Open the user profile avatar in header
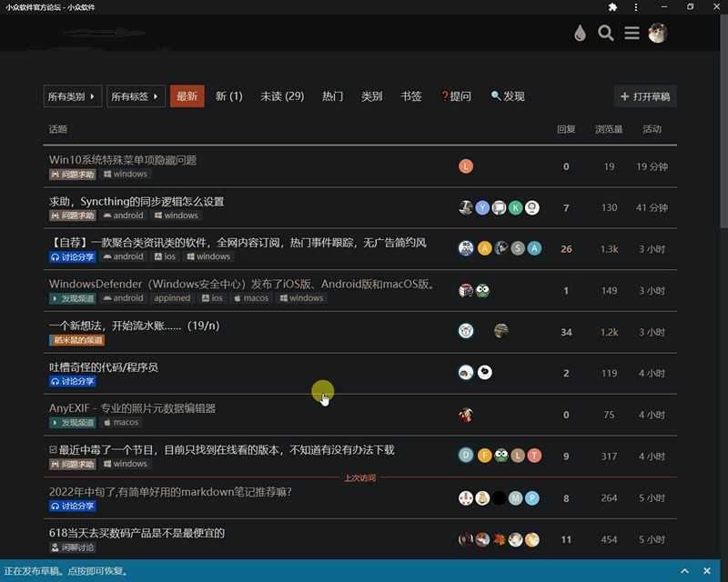Screen dimensions: 728x582 pyautogui.click(x=657, y=34)
